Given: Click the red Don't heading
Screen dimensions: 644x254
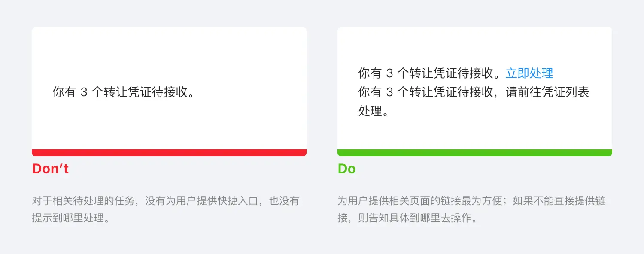Looking at the screenshot, I should (x=50, y=169).
